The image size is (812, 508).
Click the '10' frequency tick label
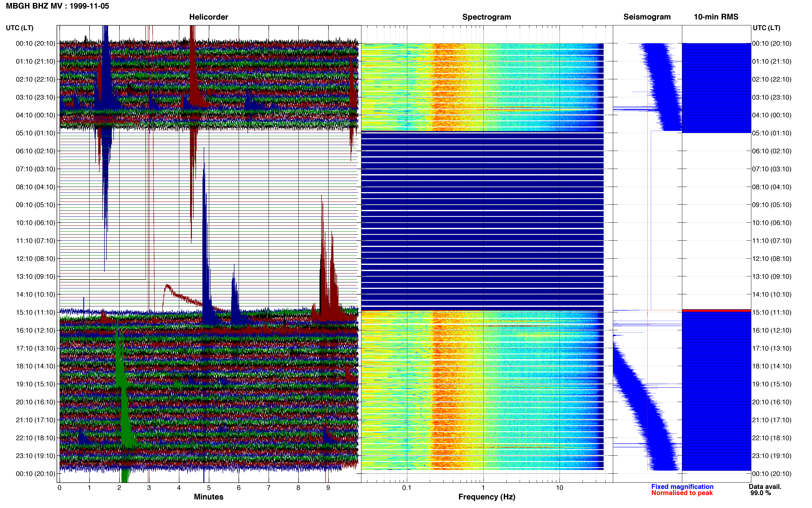pos(559,487)
